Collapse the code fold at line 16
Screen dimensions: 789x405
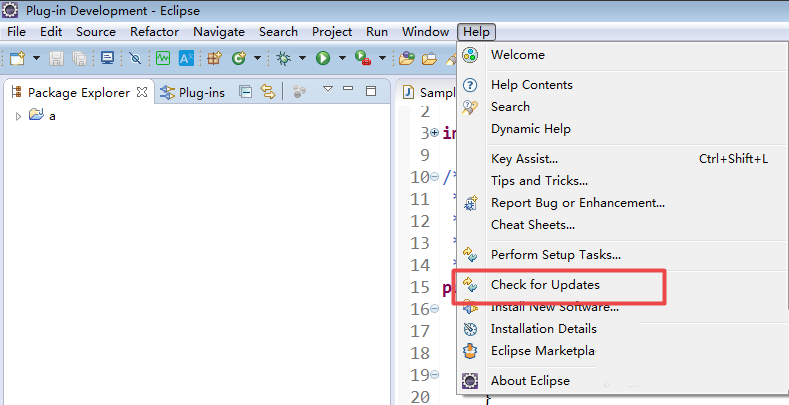coord(435,308)
